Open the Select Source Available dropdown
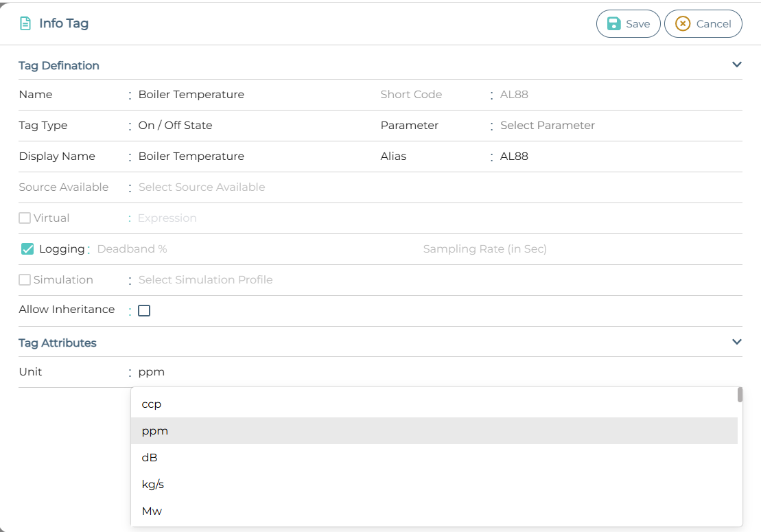Viewport: 761px width, 532px height. 202,187
